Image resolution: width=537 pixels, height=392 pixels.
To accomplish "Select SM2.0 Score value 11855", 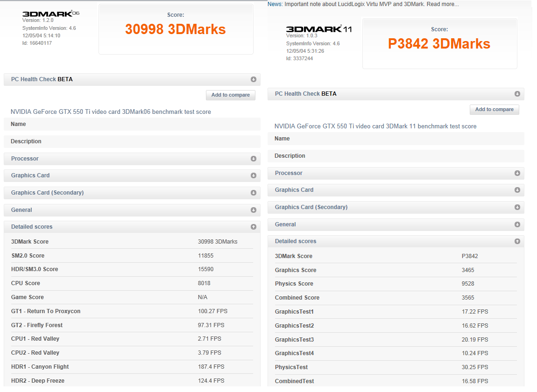I will (x=205, y=256).
